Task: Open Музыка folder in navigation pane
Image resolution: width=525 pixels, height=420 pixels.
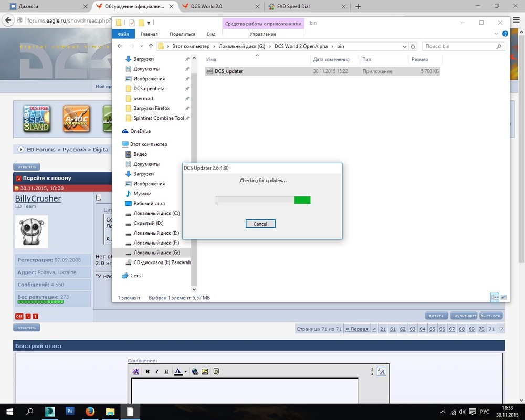Action: [142, 193]
